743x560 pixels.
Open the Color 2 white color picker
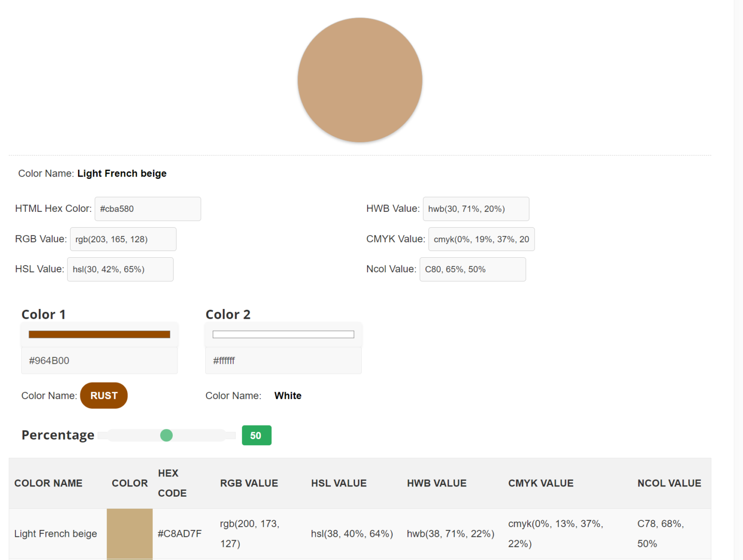pos(283,335)
